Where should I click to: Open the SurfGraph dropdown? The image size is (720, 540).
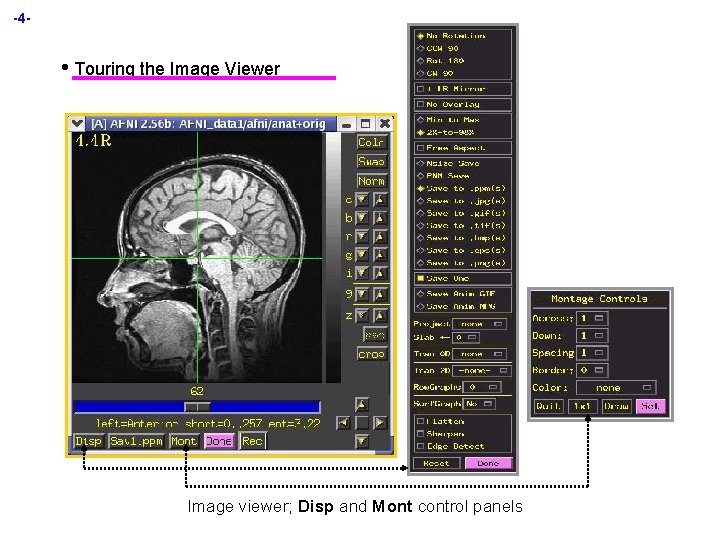pyautogui.click(x=479, y=404)
